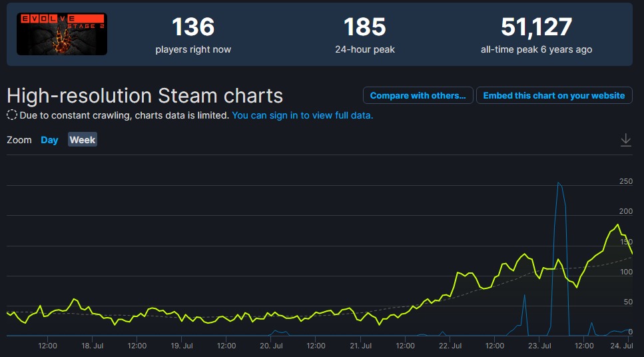
Task: Follow the sign in to view full data link
Action: point(302,115)
